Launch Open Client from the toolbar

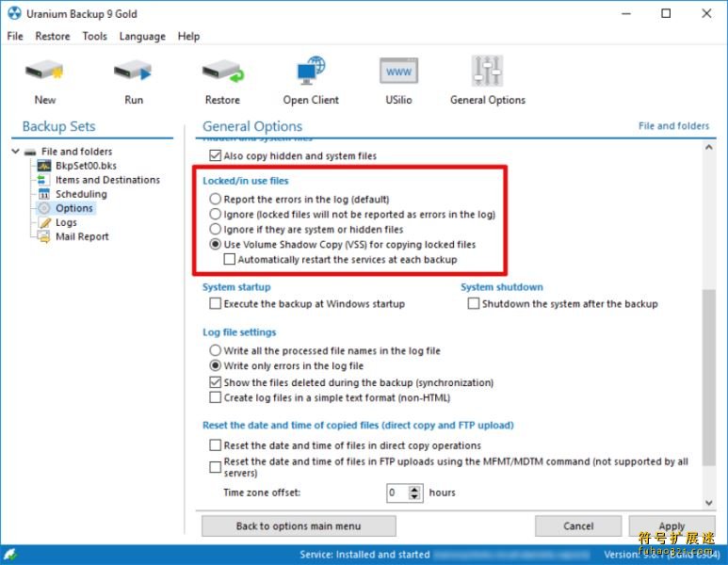click(x=311, y=71)
